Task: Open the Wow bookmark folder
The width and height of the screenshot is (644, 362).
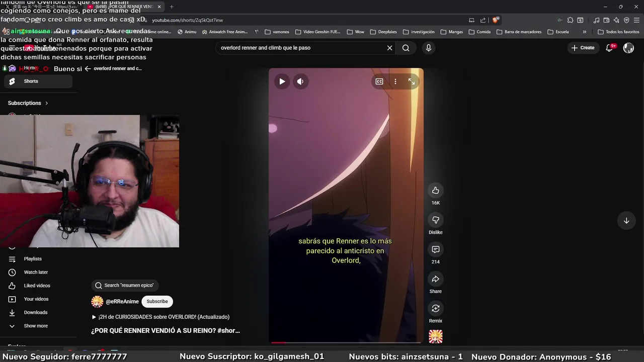Action: tap(356, 32)
